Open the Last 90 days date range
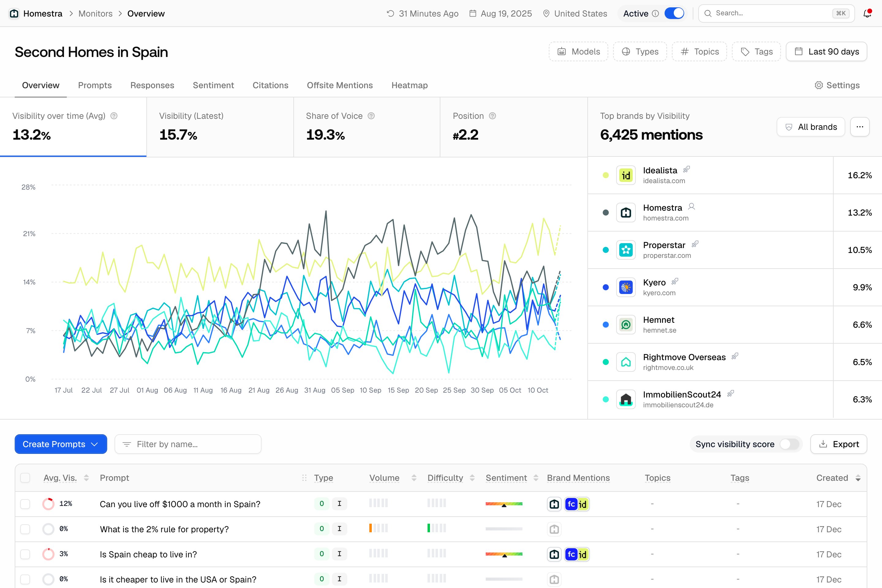 coord(826,51)
